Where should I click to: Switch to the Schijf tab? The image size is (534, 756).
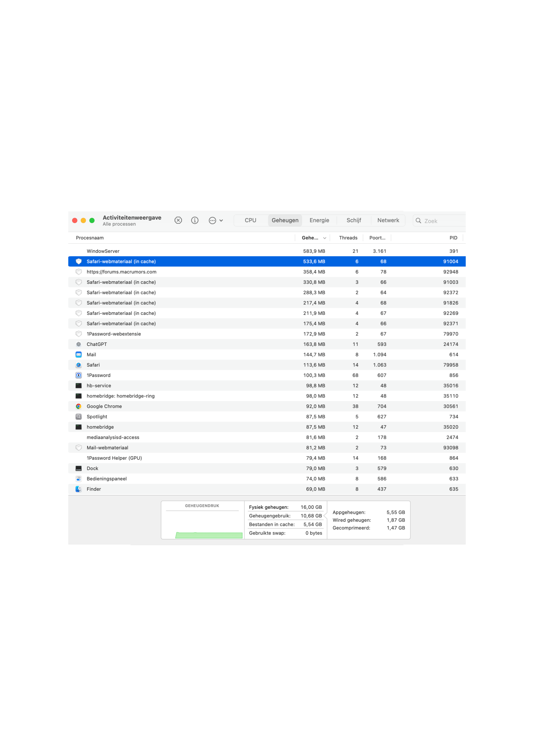354,220
